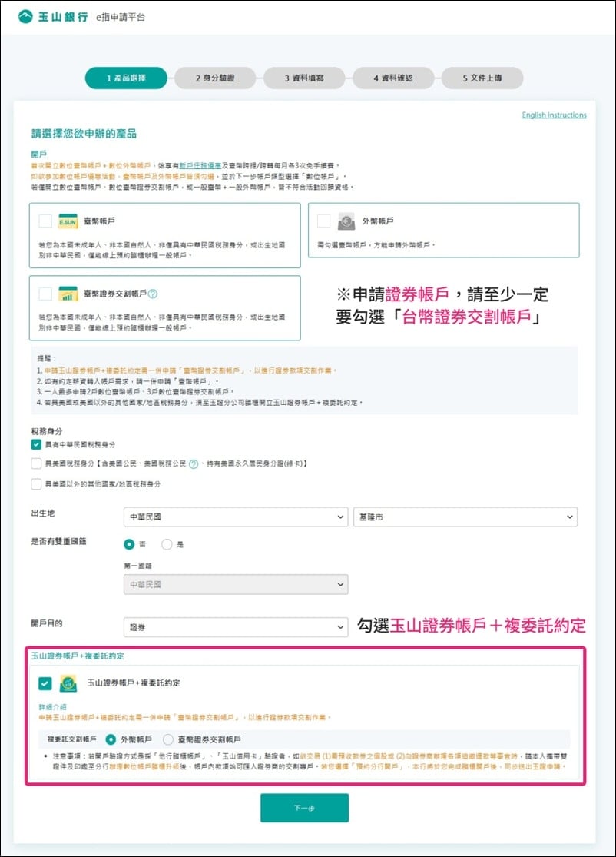Image resolution: width=616 pixels, height=857 pixels.
Task: Open the help icon beside 臺幣證券交割帳戶
Action: tap(154, 293)
